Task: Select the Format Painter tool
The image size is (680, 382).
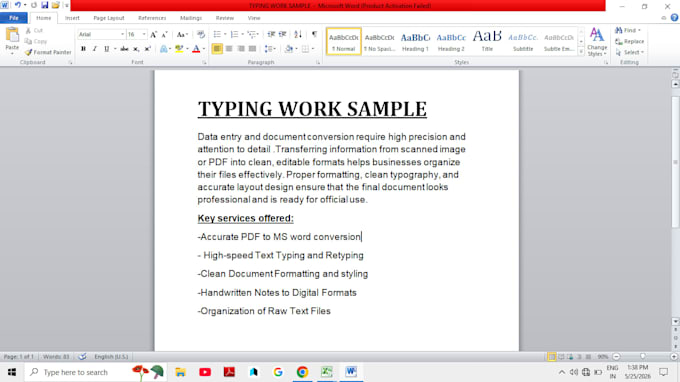Action: pos(48,52)
